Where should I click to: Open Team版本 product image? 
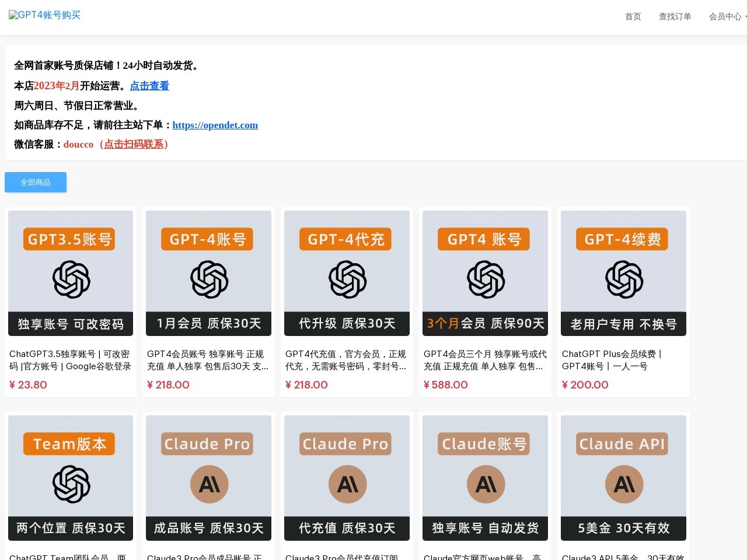pos(71,478)
